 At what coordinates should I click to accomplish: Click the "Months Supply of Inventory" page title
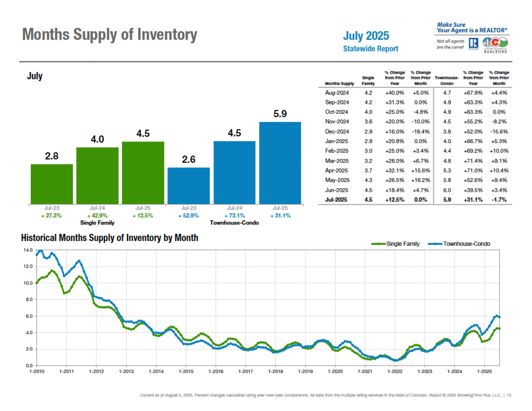(x=110, y=35)
